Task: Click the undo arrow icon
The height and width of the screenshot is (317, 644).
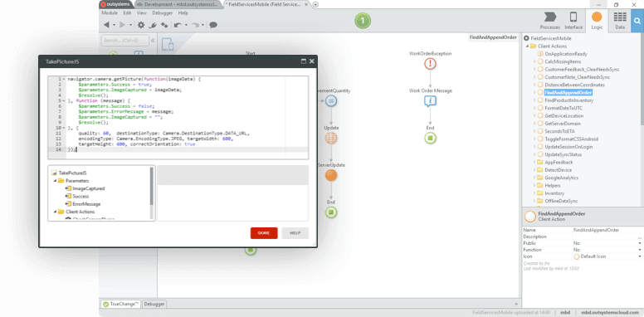Action: pos(178,25)
